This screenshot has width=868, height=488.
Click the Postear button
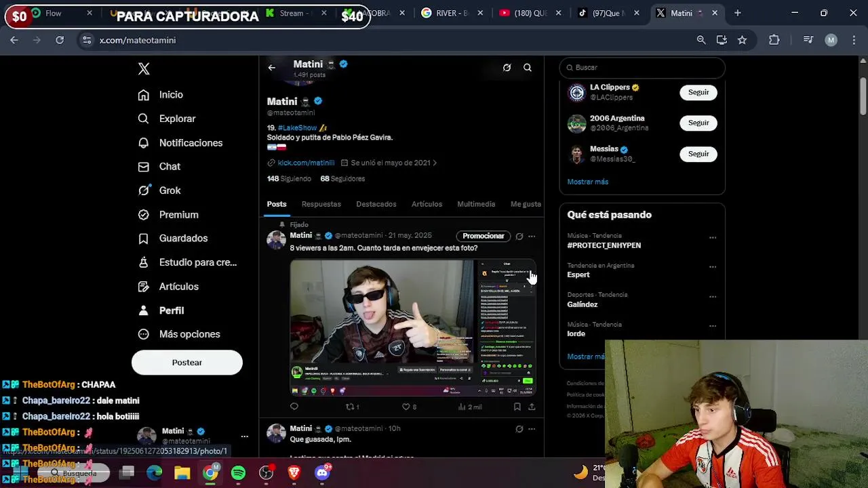[187, 363]
